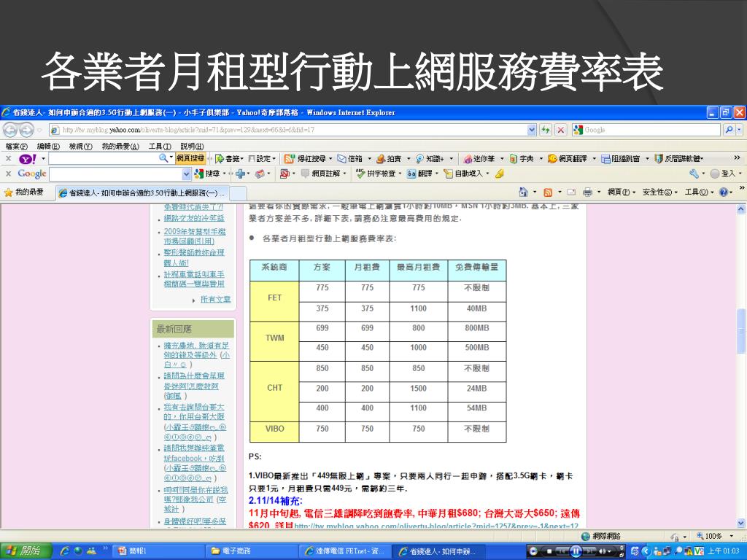Open the 說明(H) menu
This screenshot has height=560, width=747.
point(192,146)
